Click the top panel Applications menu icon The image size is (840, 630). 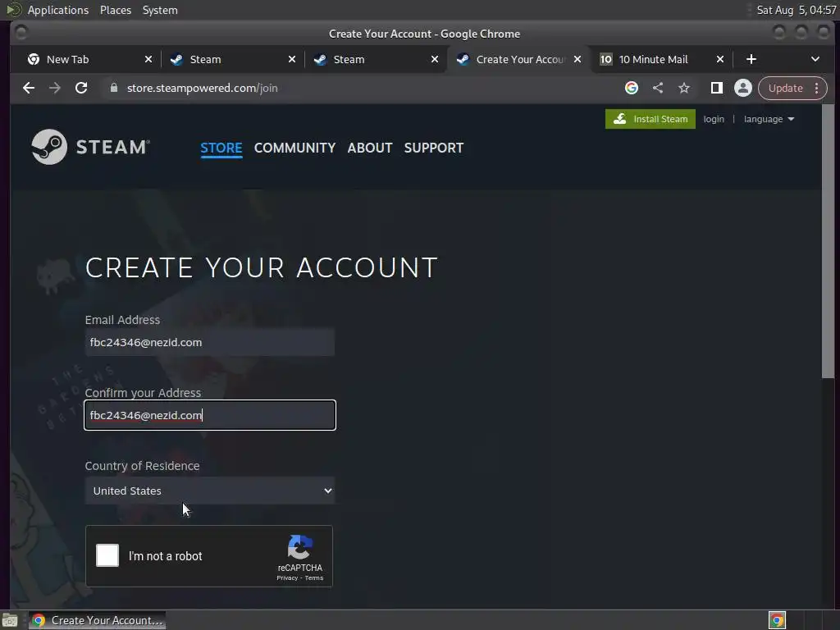click(13, 10)
